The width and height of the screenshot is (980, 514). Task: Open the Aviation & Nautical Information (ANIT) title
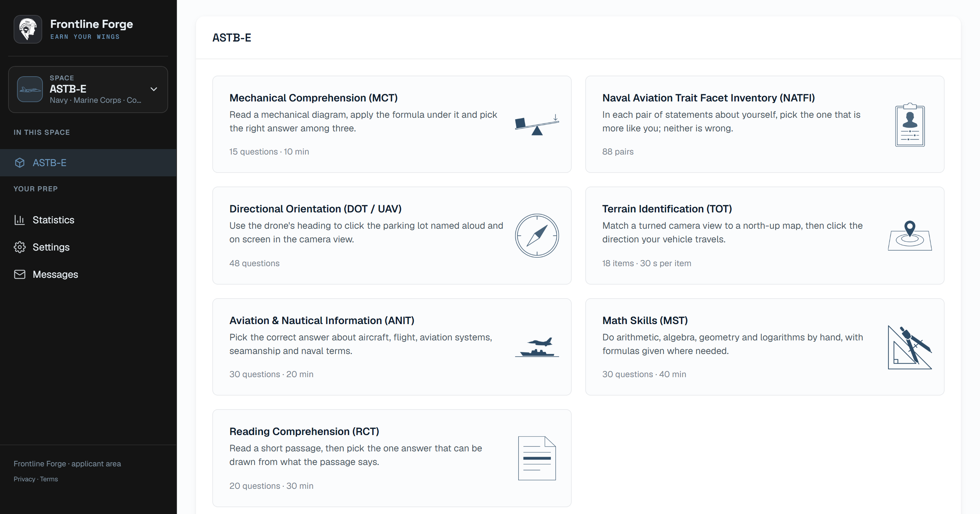click(322, 320)
